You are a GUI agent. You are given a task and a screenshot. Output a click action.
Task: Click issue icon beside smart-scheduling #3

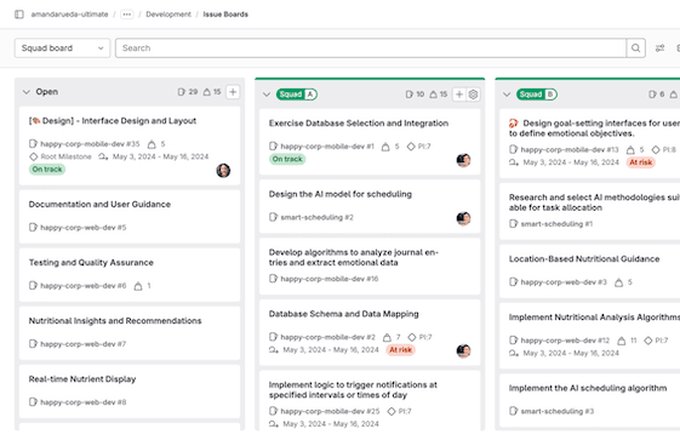pyautogui.click(x=513, y=411)
